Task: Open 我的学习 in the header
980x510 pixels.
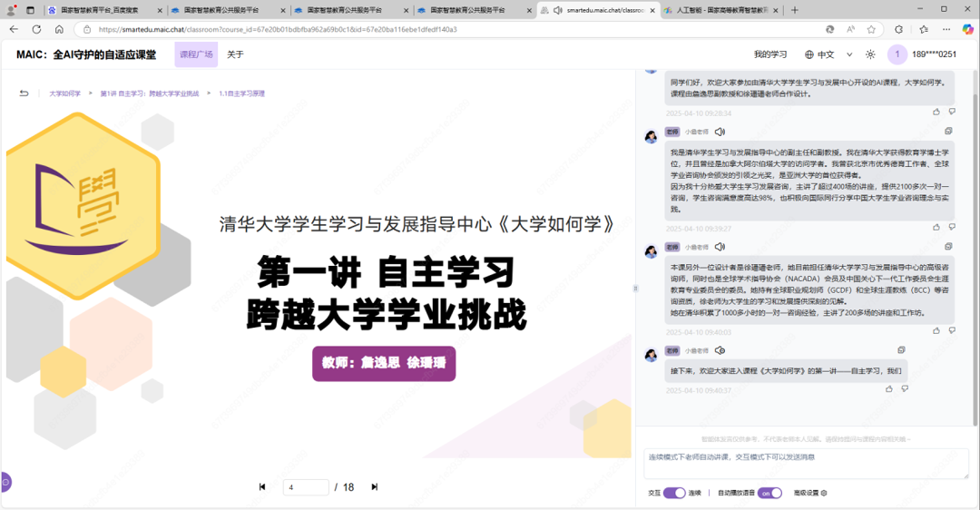Action: click(770, 54)
